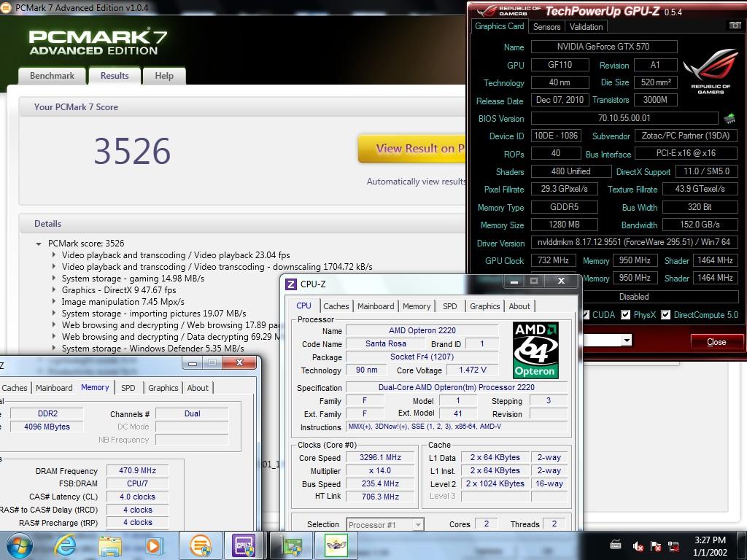Click the Web browsing 17.89 row
This screenshot has height=560, width=747.
[x=170, y=325]
